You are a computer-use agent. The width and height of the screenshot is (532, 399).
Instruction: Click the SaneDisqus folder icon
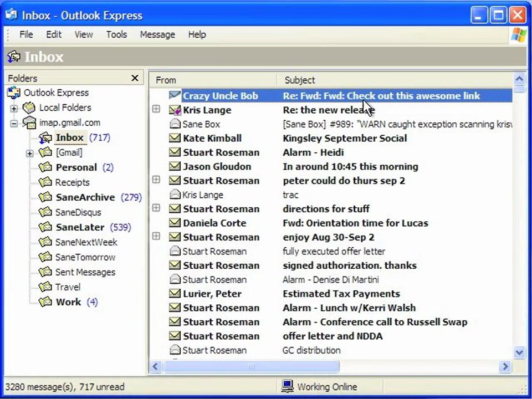(x=45, y=212)
